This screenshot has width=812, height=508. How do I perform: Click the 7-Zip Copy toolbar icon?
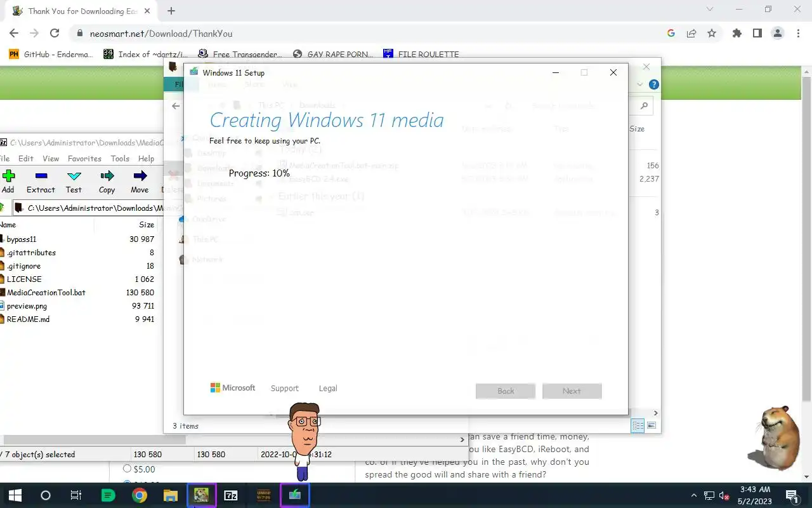(107, 176)
